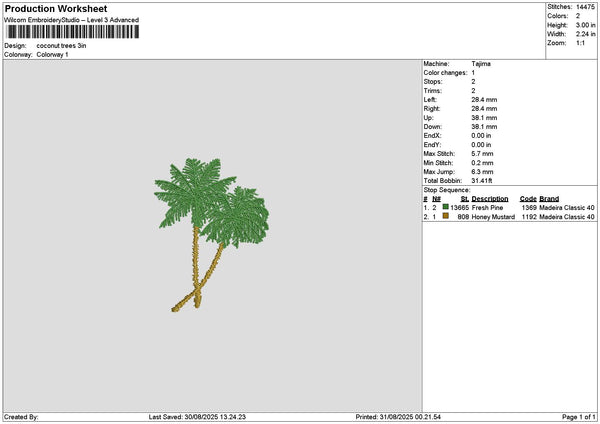Select the colorway value 'Colorway 1'
The width and height of the screenshot is (600, 424).
click(52, 54)
